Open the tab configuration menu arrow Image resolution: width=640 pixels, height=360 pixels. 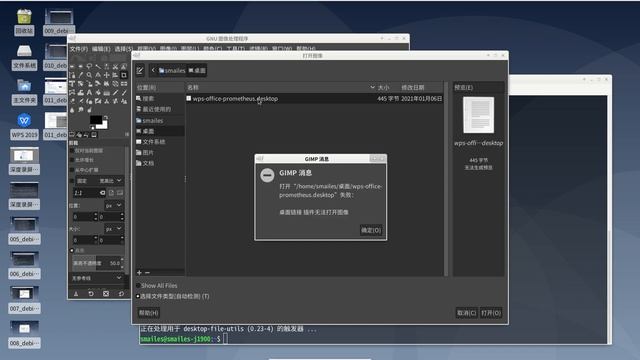pyautogui.click(x=127, y=134)
